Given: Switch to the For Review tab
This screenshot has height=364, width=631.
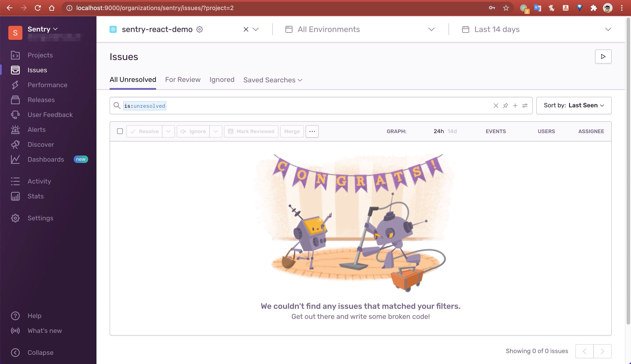Looking at the screenshot, I should [183, 80].
